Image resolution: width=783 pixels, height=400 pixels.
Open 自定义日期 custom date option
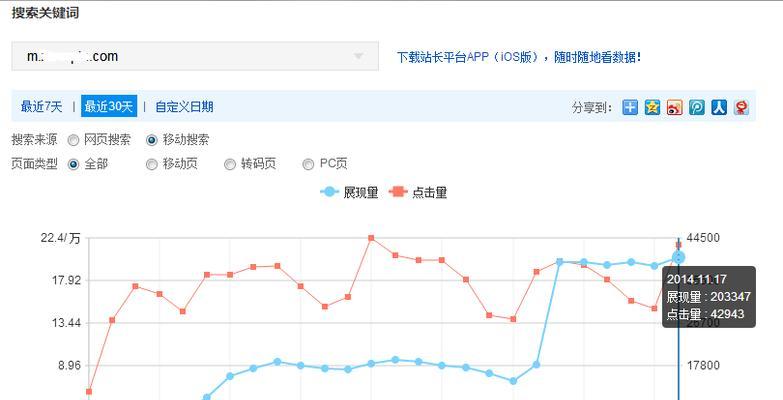point(184,107)
